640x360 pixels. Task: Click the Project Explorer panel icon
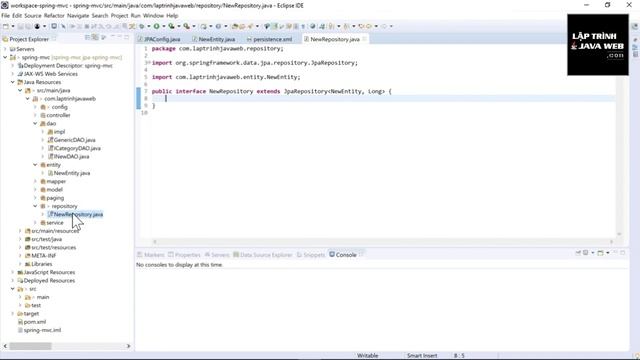[5, 39]
